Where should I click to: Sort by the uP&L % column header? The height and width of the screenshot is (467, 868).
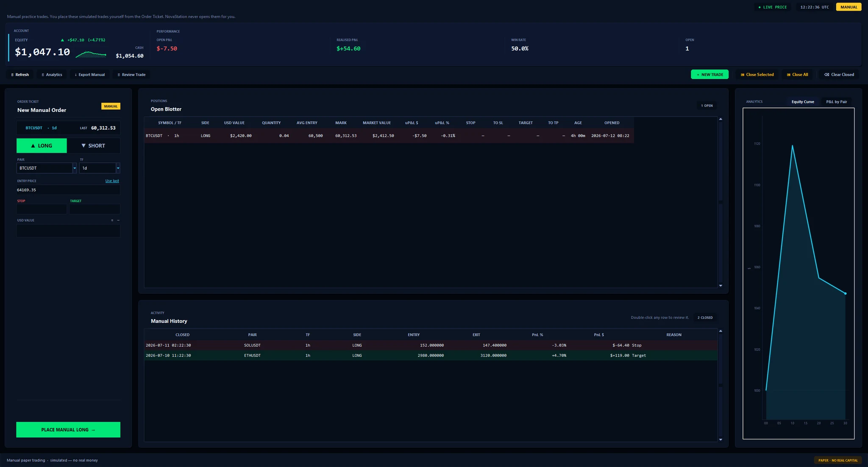coord(442,123)
